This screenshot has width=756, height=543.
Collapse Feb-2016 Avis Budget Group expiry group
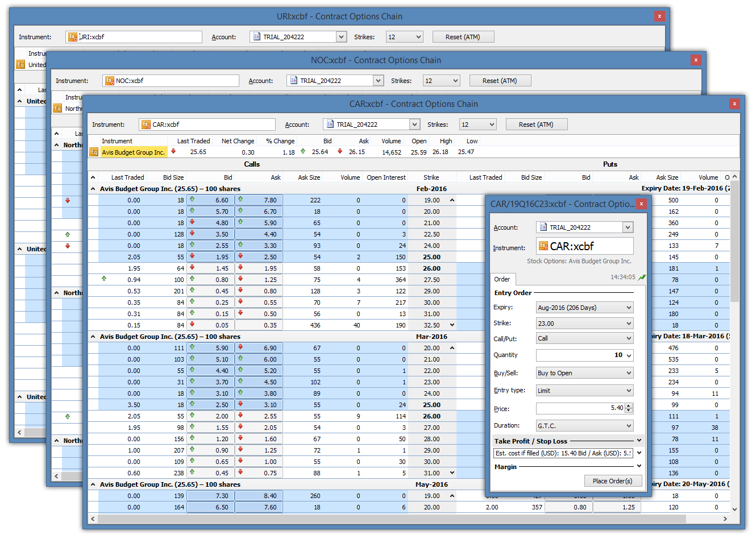93,189
